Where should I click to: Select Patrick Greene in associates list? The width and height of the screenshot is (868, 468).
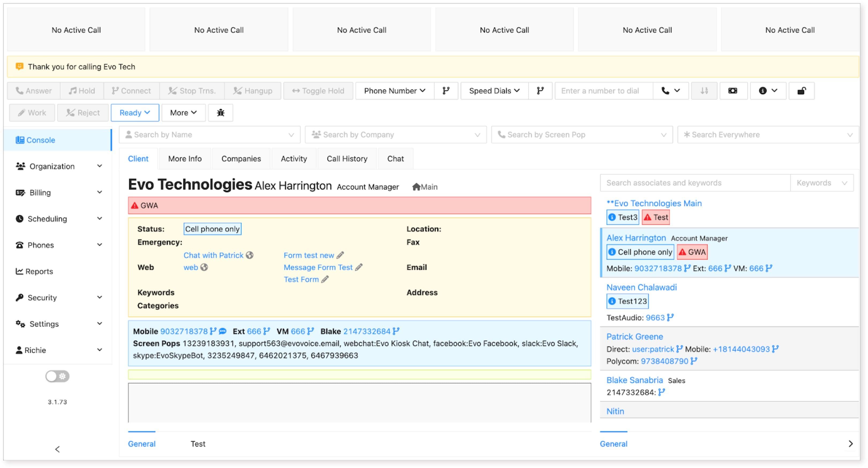634,336
